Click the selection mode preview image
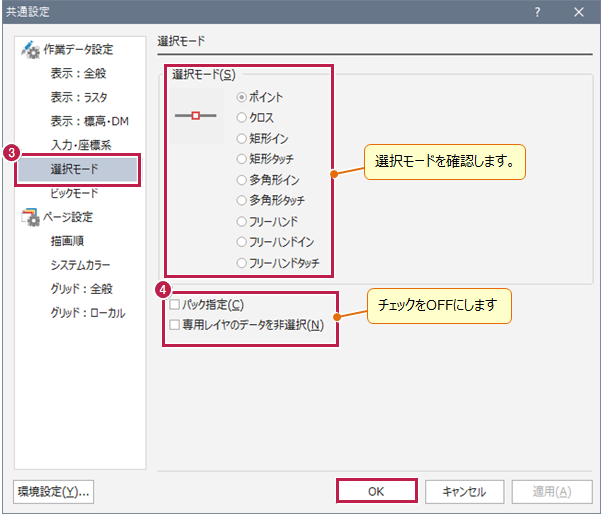Image resolution: width=601 pixels, height=514 pixels. [195, 117]
